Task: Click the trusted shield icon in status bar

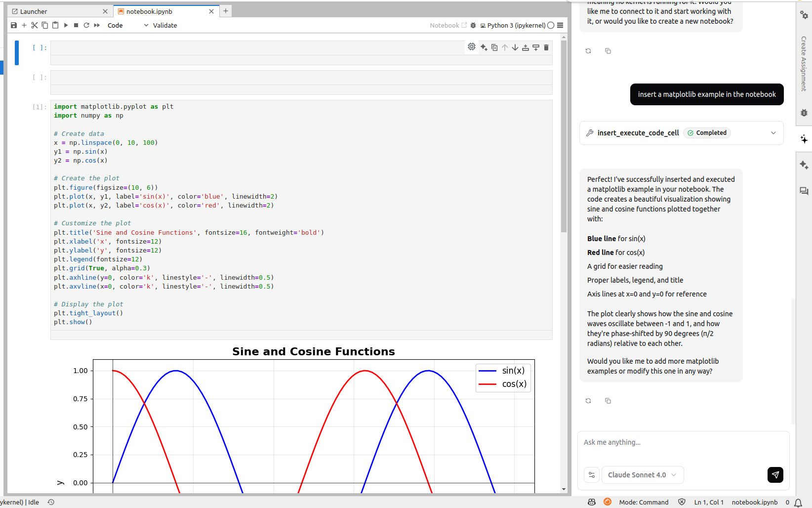Action: (x=682, y=502)
